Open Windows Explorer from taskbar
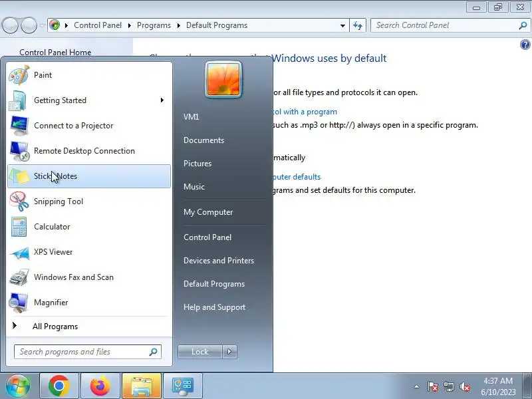 [142, 386]
